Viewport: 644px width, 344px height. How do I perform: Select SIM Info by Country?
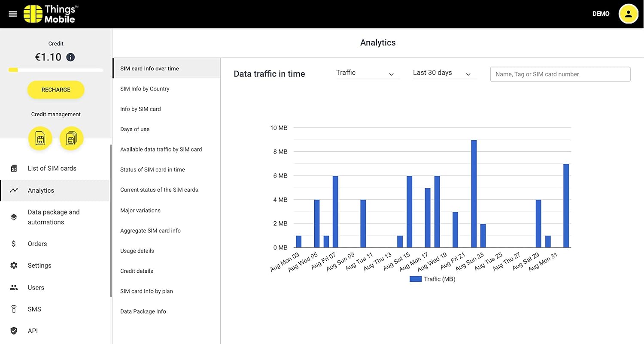[145, 89]
